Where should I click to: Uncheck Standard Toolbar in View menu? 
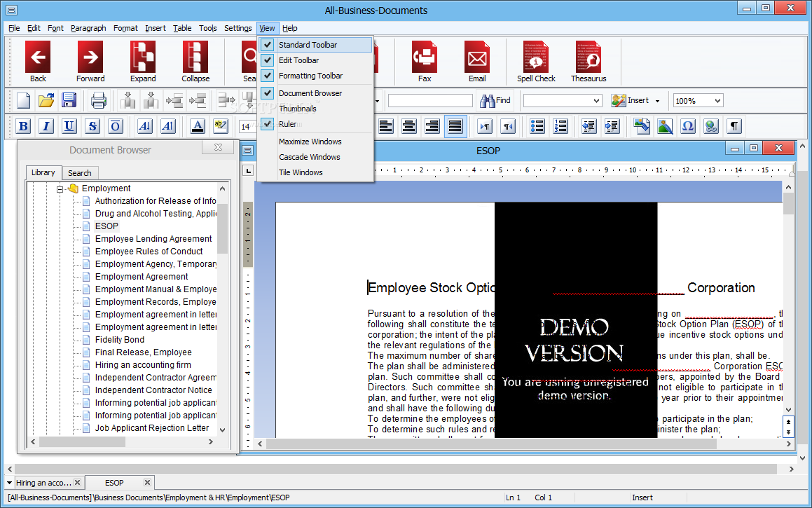pyautogui.click(x=315, y=45)
